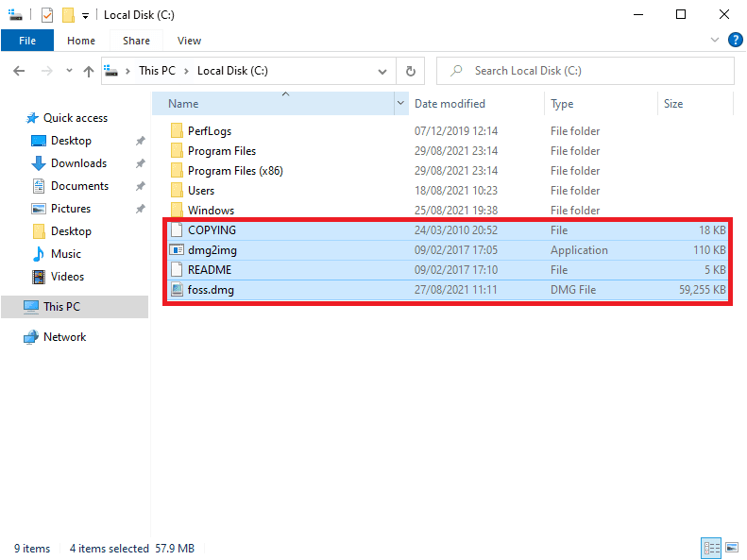
Task: Click the Search Local Disk (C:) field
Action: click(585, 71)
